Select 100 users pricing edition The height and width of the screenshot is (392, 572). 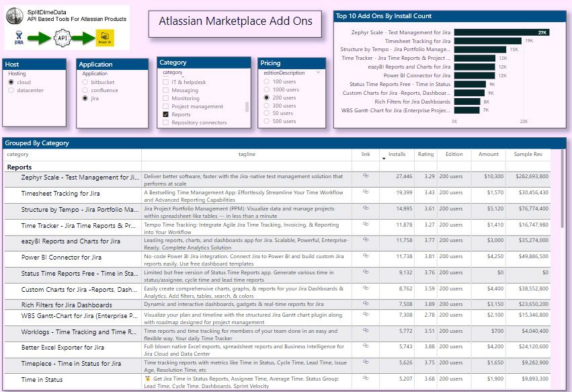point(266,81)
